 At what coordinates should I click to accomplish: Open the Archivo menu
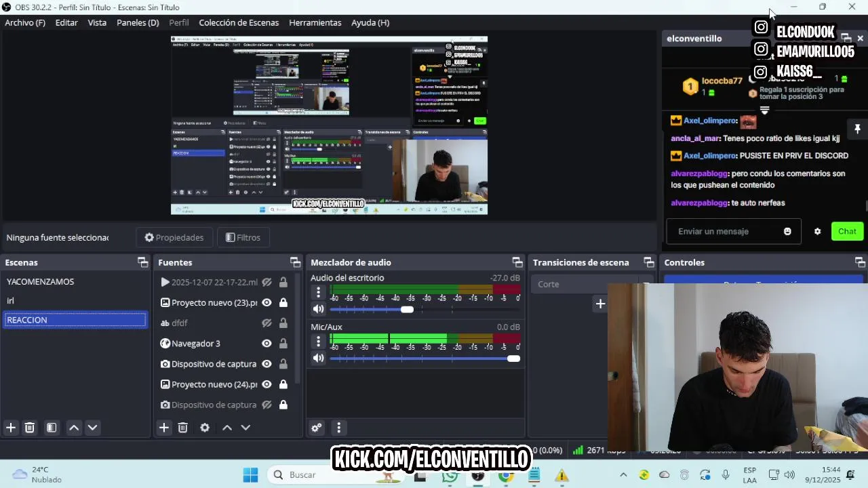click(x=25, y=22)
